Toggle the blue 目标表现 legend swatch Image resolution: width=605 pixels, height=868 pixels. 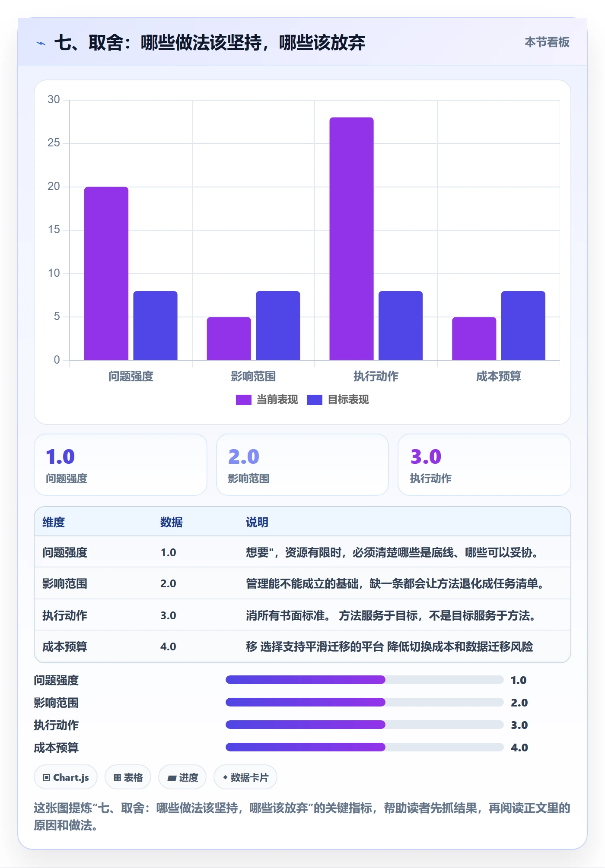314,400
